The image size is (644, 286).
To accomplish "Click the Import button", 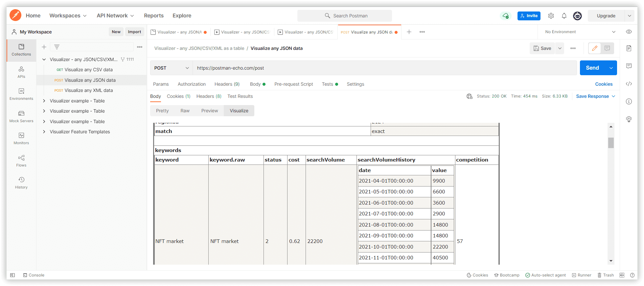I will (135, 32).
